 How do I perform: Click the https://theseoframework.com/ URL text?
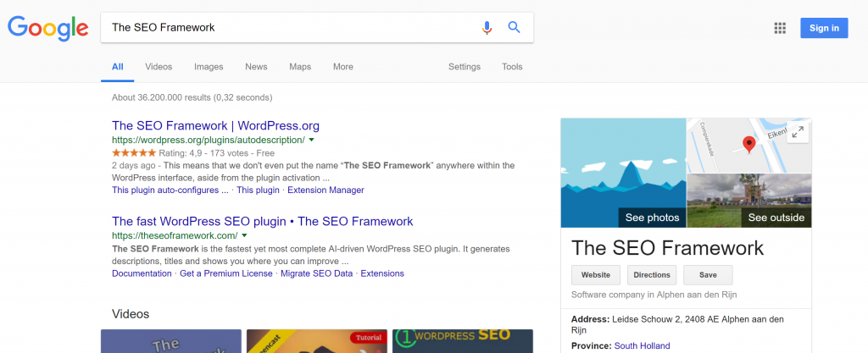[x=175, y=235]
